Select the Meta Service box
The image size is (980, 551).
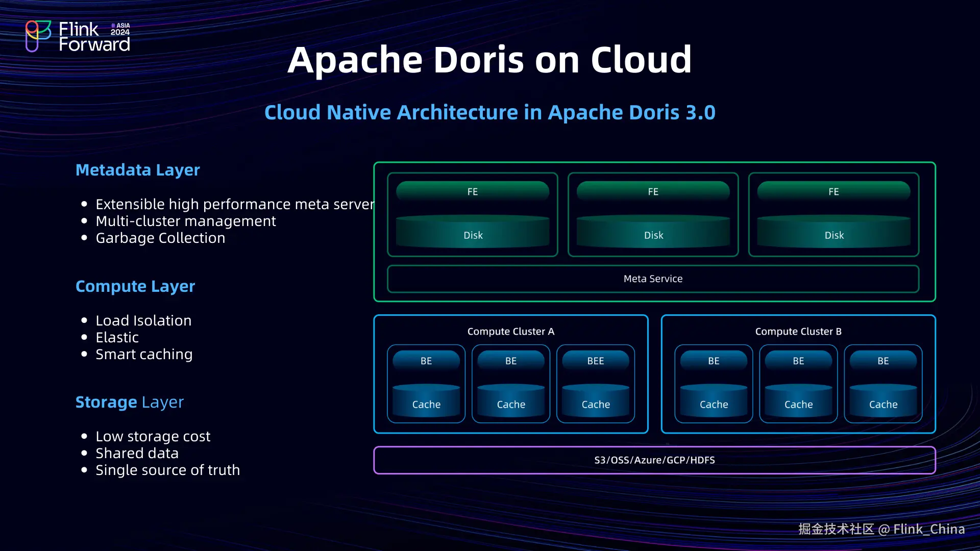[x=653, y=279]
